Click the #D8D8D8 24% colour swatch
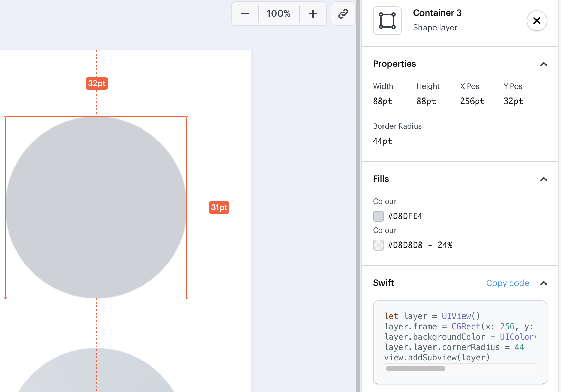The height and width of the screenshot is (392, 561). 378,245
